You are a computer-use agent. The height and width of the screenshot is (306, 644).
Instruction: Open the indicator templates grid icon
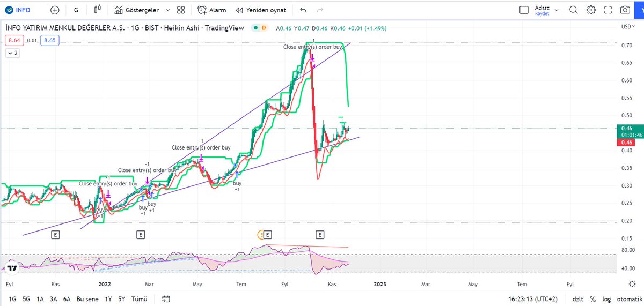(181, 10)
